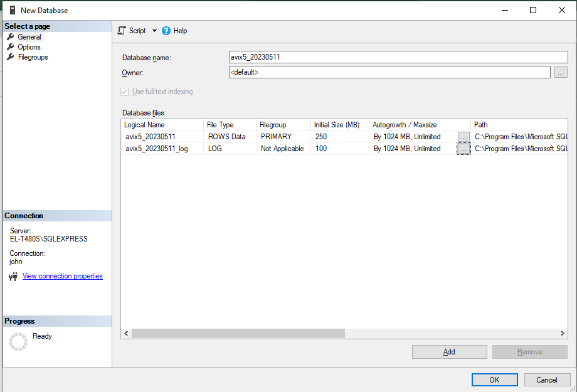Click the Script toolbar icon
The image size is (577, 392).
coord(122,31)
